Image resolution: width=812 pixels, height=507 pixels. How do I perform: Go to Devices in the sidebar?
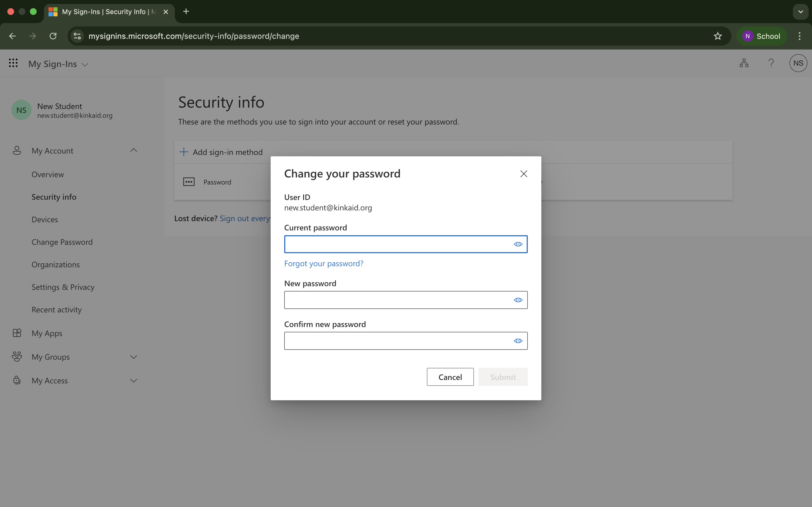[x=45, y=220]
